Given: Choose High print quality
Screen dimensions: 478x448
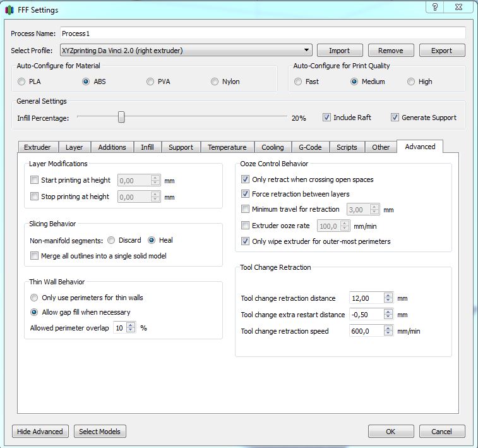Looking at the screenshot, I should (x=411, y=82).
